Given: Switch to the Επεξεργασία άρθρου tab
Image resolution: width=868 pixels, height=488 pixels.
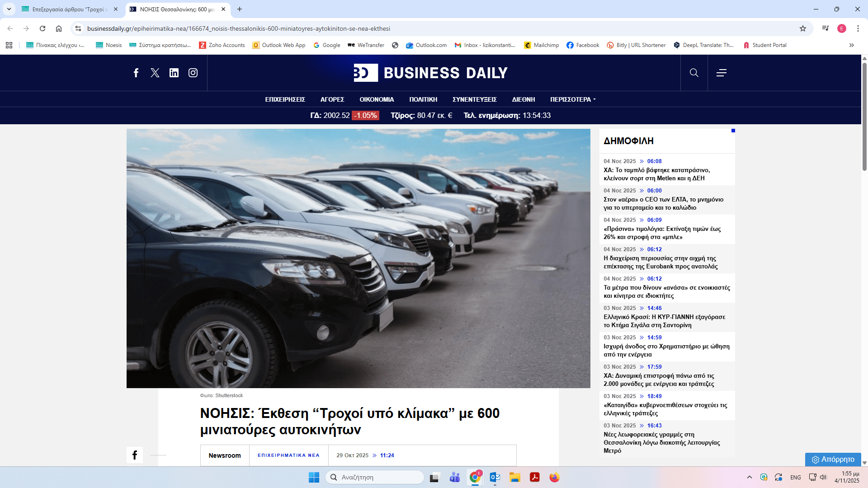Looking at the screenshot, I should coord(68,9).
